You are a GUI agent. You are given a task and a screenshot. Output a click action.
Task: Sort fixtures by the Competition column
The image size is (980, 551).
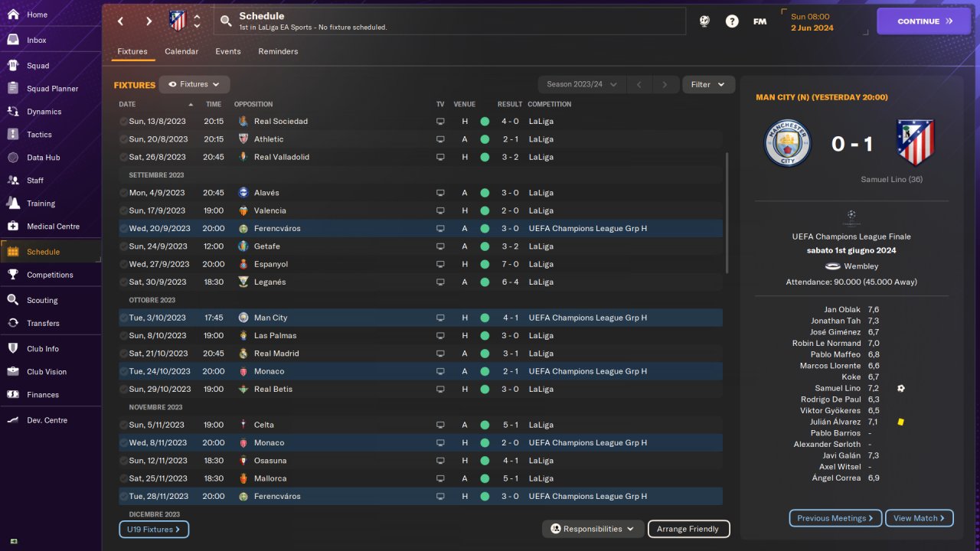(550, 104)
